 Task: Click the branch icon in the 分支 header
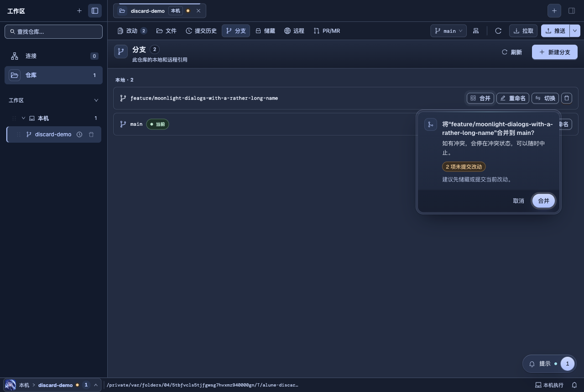coord(121,52)
